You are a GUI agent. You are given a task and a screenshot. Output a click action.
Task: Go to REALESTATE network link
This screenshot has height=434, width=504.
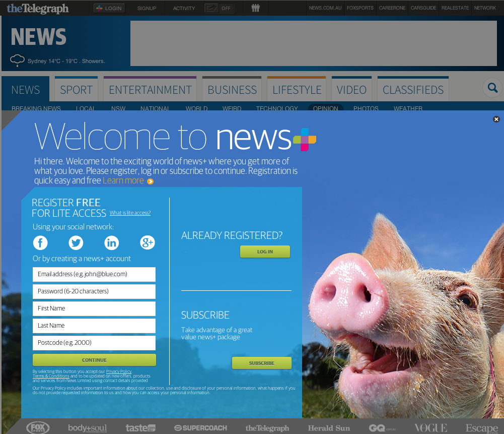tap(455, 8)
